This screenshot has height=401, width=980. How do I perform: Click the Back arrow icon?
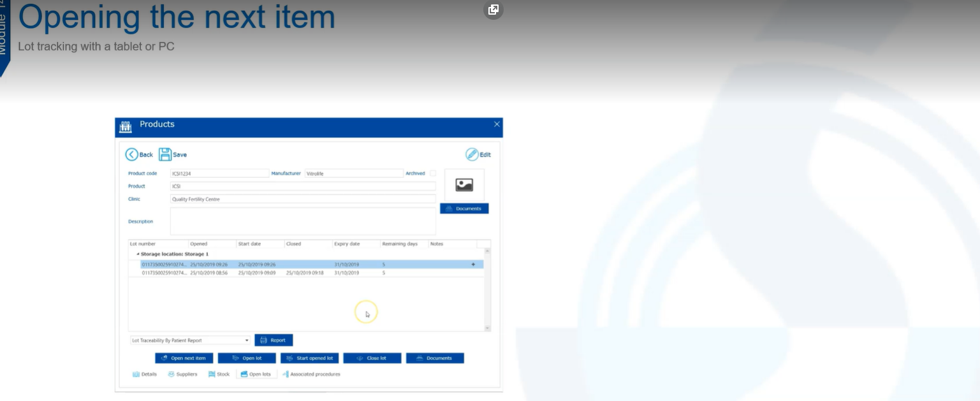click(132, 154)
